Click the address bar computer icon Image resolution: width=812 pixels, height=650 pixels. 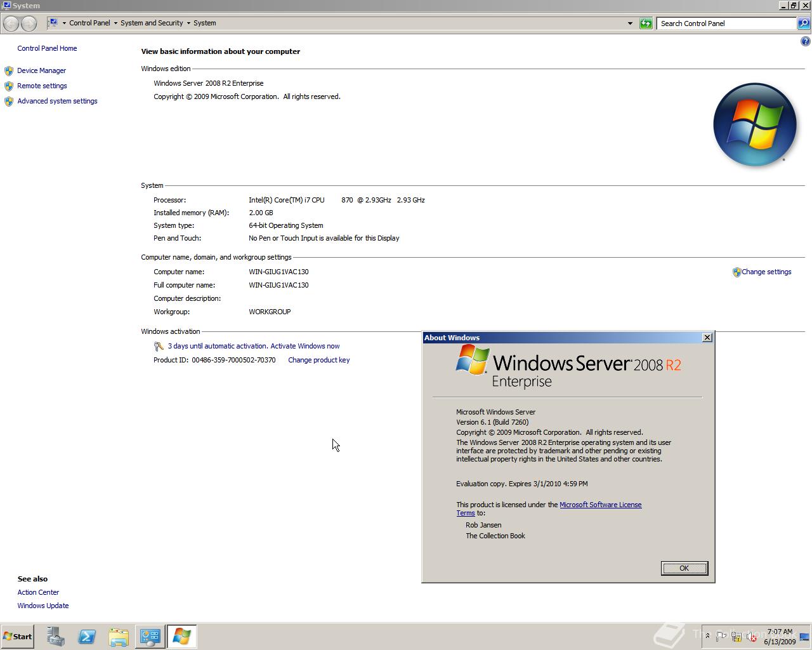[x=53, y=23]
